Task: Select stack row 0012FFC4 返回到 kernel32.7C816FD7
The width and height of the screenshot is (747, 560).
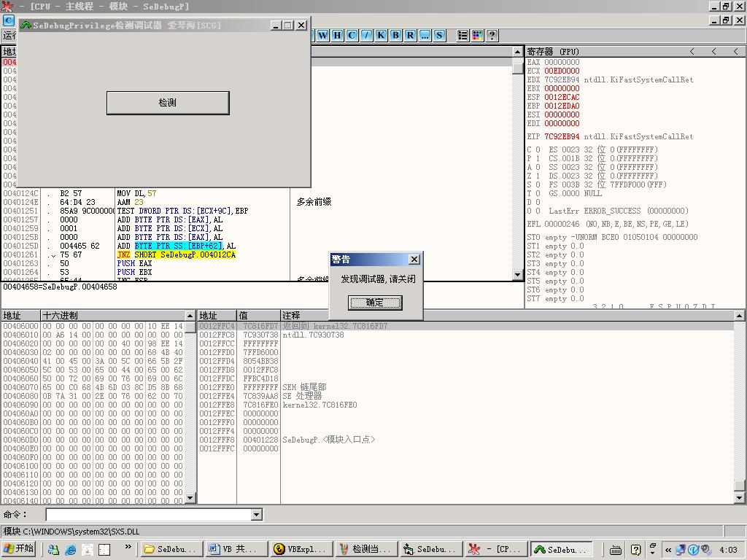Action: click(x=465, y=326)
